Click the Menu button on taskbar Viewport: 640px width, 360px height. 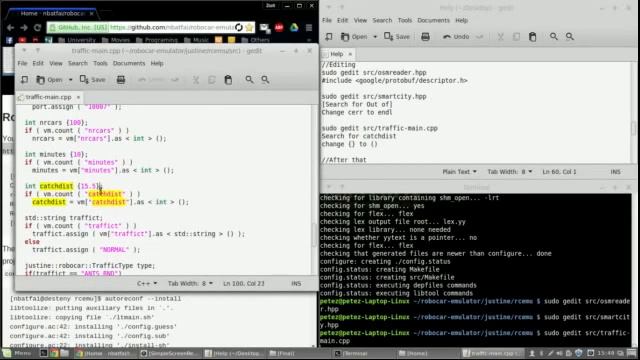(17, 353)
